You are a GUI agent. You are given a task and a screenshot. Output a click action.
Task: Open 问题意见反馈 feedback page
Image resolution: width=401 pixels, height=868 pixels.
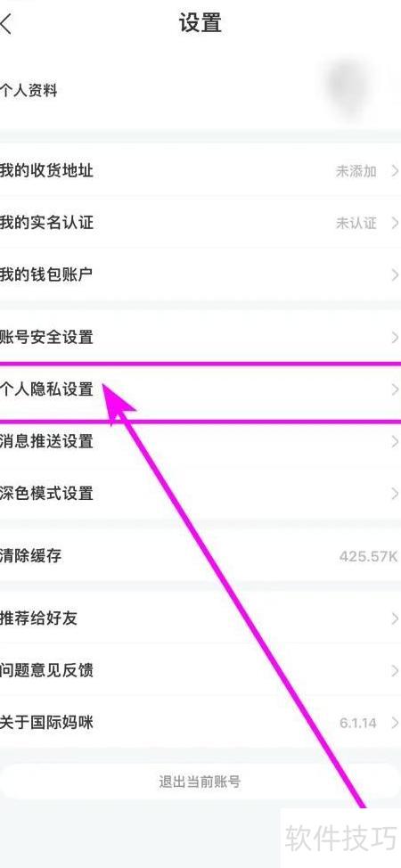coord(200,670)
